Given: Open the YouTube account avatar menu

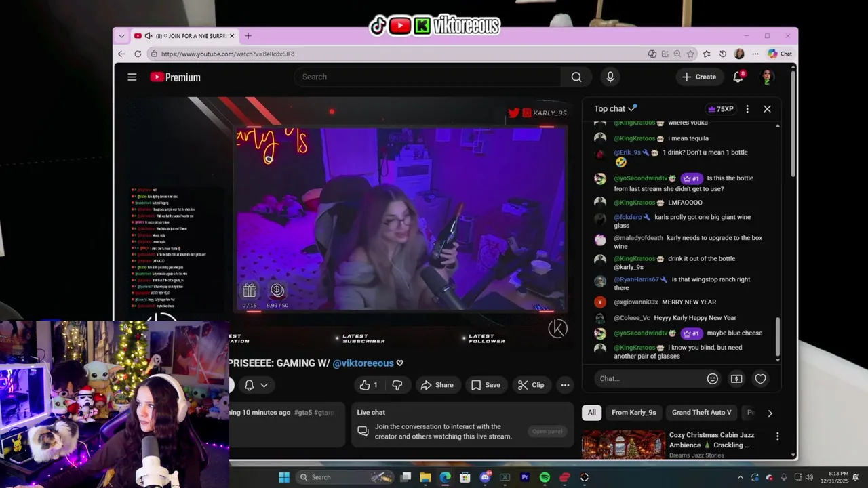Looking at the screenshot, I should pos(768,77).
